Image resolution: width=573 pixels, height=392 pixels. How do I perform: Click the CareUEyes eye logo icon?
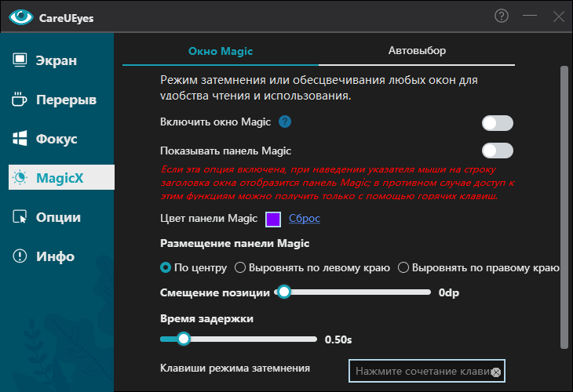[20, 16]
